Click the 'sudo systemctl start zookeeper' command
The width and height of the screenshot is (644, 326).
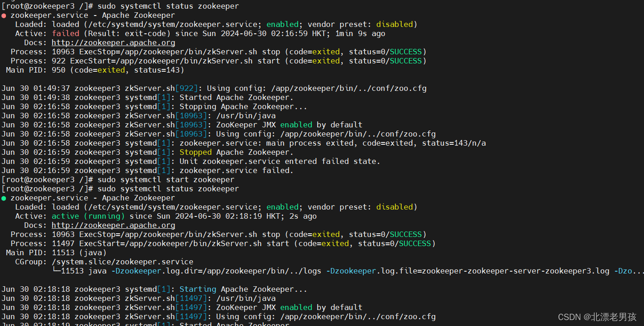pos(166,179)
